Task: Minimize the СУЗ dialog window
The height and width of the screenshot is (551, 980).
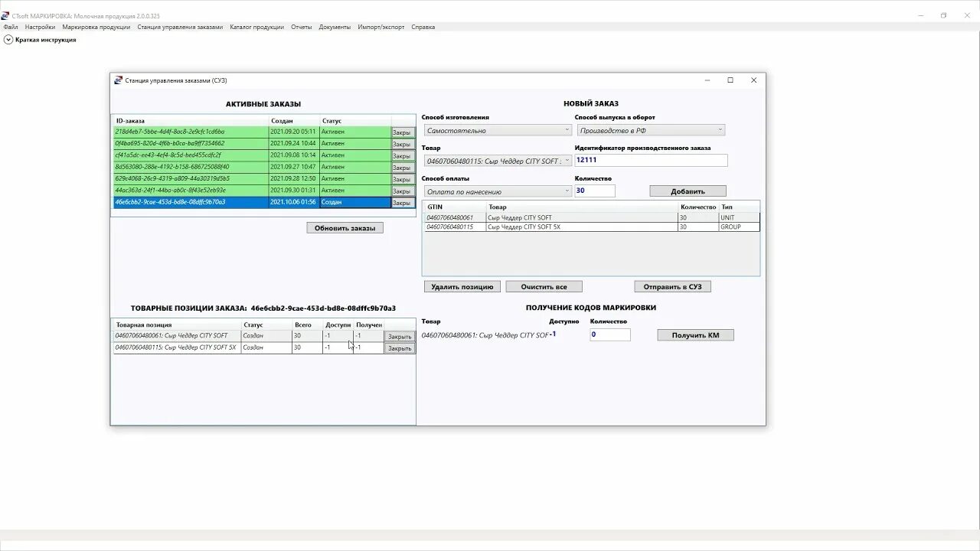Action: (707, 80)
